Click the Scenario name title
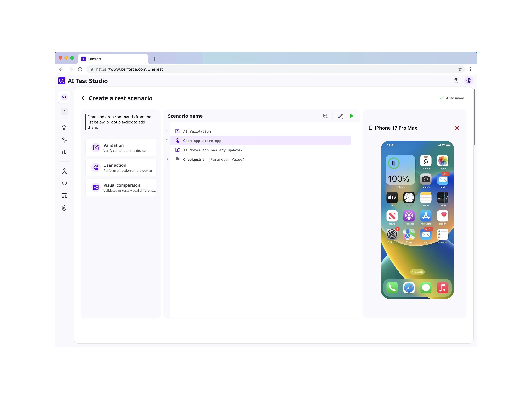 [185, 116]
